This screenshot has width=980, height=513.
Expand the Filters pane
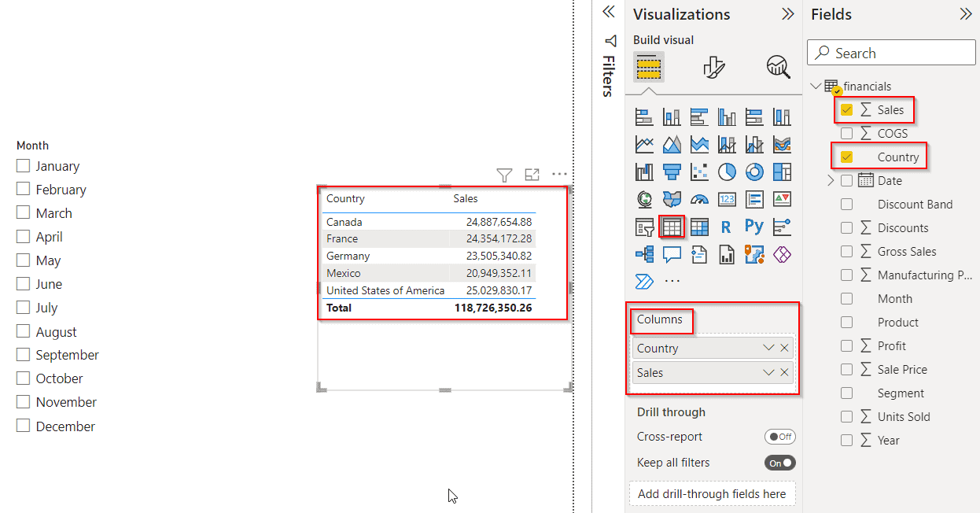coord(608,12)
